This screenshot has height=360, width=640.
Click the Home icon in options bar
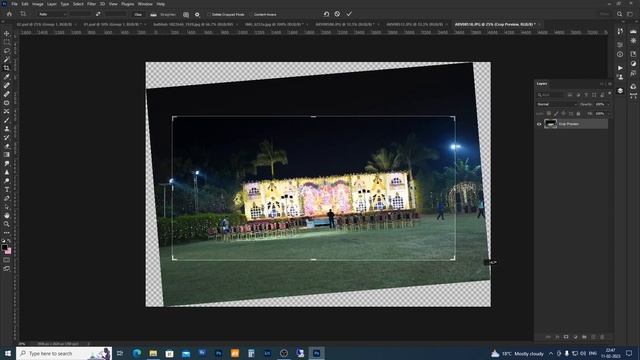pos(9,14)
